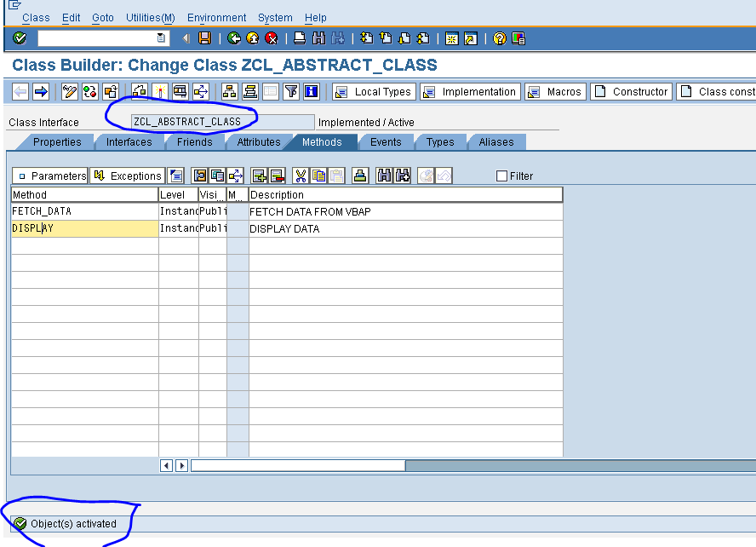Click the Class Interface name field
The height and width of the screenshot is (547, 756).
(222, 122)
